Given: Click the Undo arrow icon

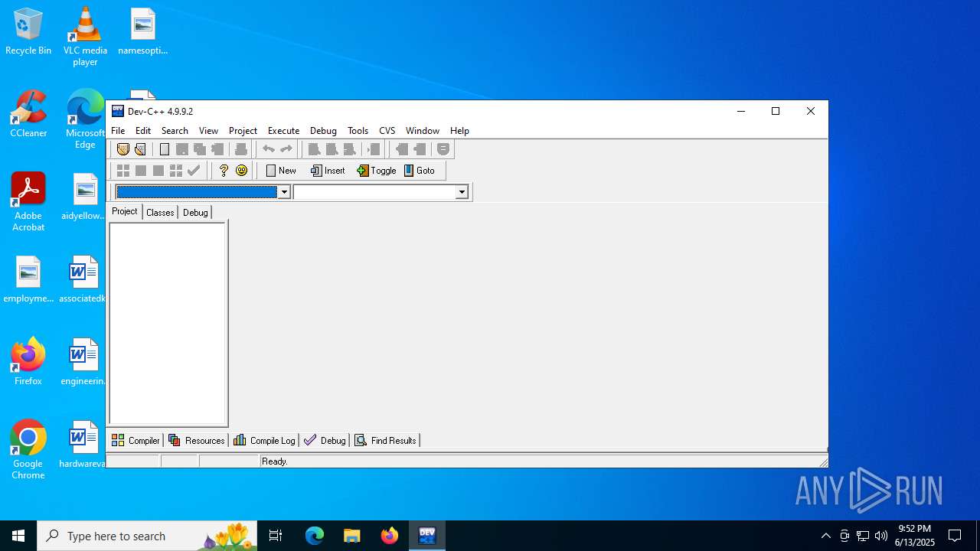Looking at the screenshot, I should coord(269,149).
